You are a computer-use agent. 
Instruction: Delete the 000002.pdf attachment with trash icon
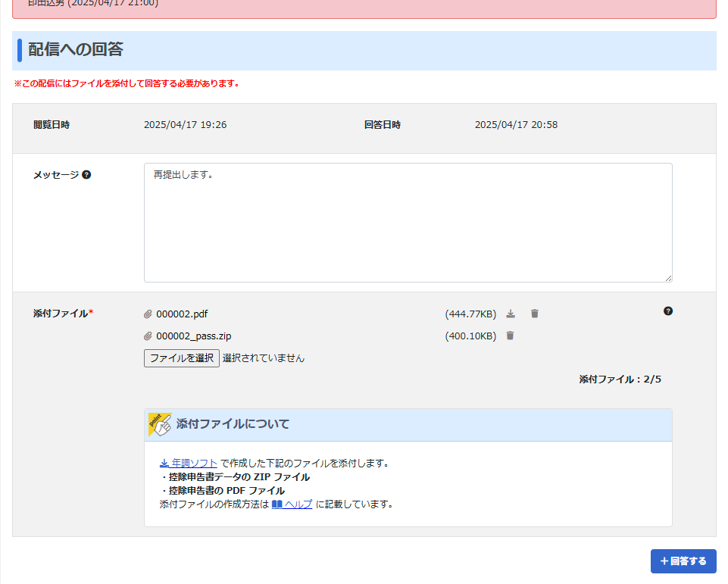click(x=535, y=314)
